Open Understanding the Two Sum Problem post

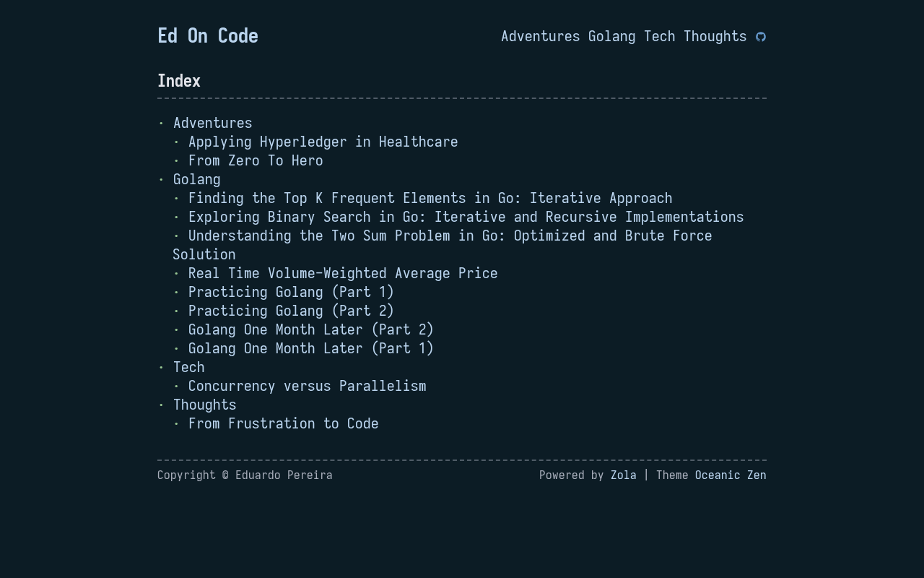(x=443, y=245)
